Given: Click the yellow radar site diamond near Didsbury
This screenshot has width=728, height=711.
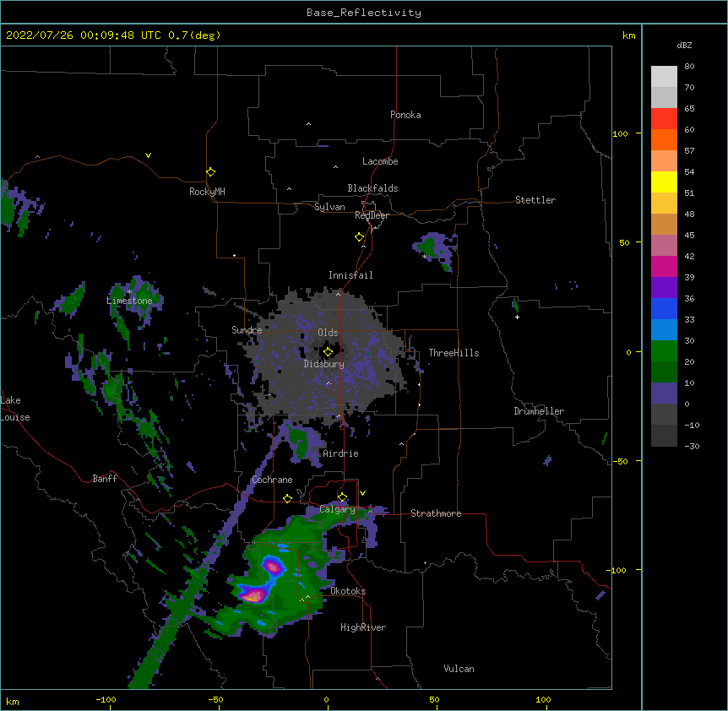Looking at the screenshot, I should coord(328,352).
